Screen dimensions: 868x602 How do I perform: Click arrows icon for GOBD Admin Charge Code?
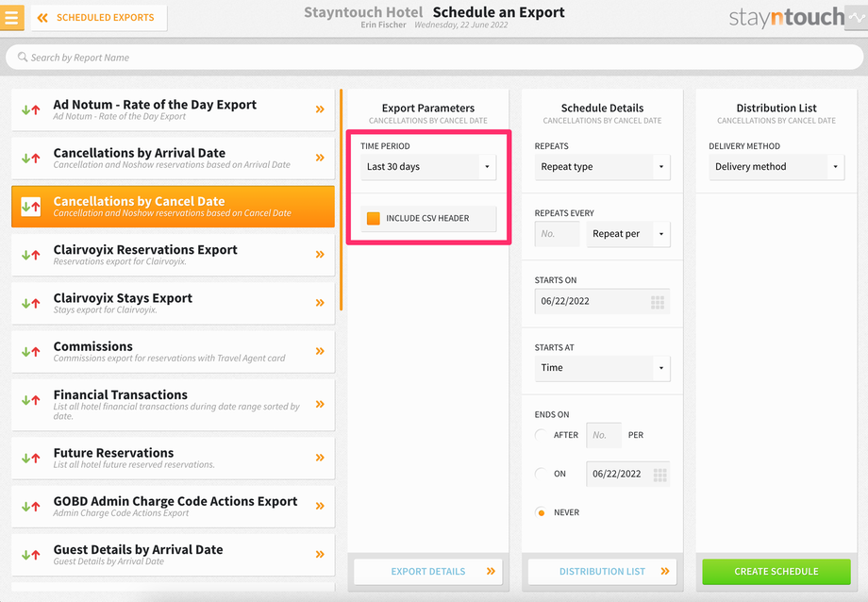tap(30, 506)
